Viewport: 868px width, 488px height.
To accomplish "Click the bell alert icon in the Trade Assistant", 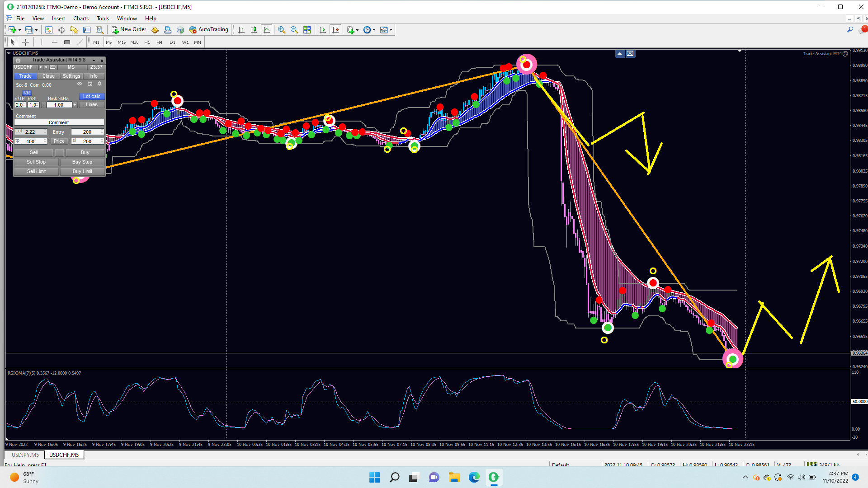I will point(99,84).
